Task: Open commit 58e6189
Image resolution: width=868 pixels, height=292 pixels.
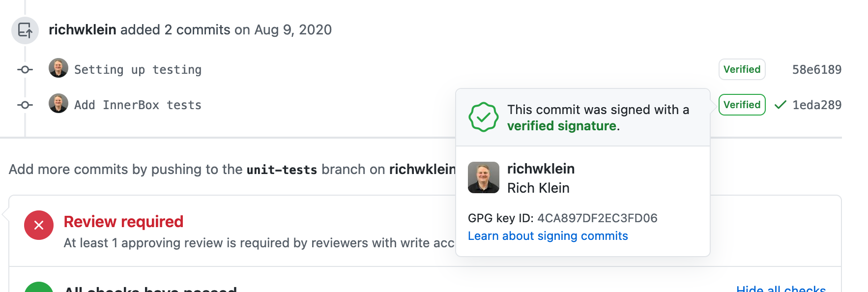Action: (x=817, y=69)
